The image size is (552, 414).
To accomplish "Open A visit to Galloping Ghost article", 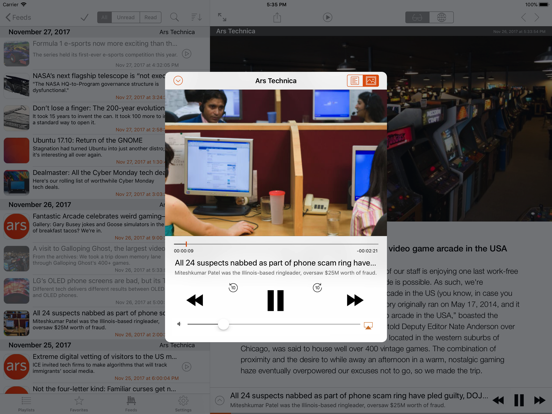I will pos(83,259).
